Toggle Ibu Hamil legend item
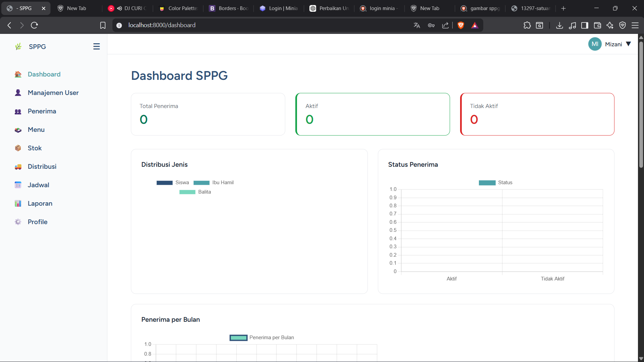 (x=213, y=183)
